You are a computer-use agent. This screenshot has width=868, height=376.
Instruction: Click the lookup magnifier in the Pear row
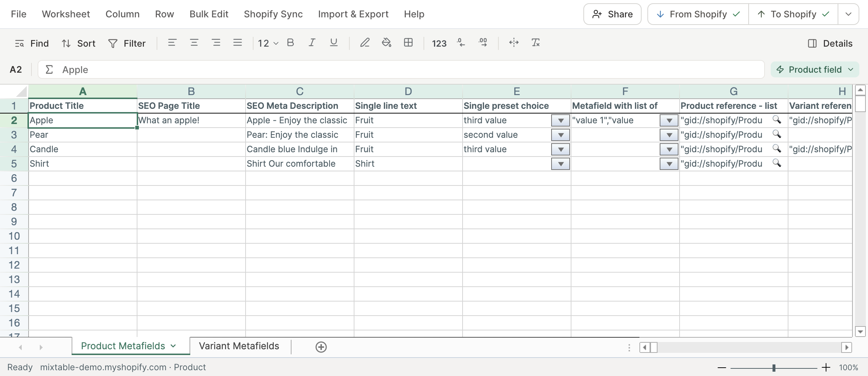776,134
